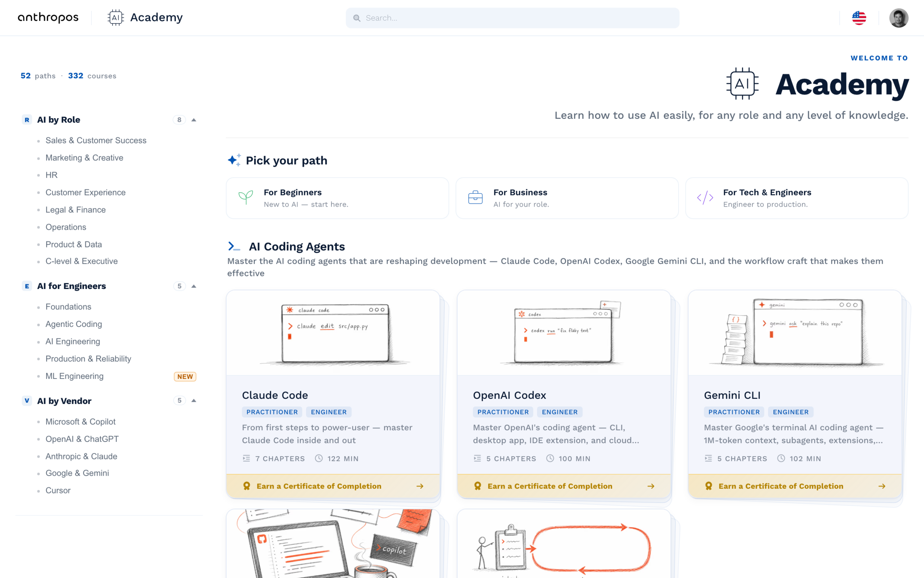Click the arrow on OpenAI Codex certificate banner
Viewport: 924px width, 578px height.
(x=651, y=486)
